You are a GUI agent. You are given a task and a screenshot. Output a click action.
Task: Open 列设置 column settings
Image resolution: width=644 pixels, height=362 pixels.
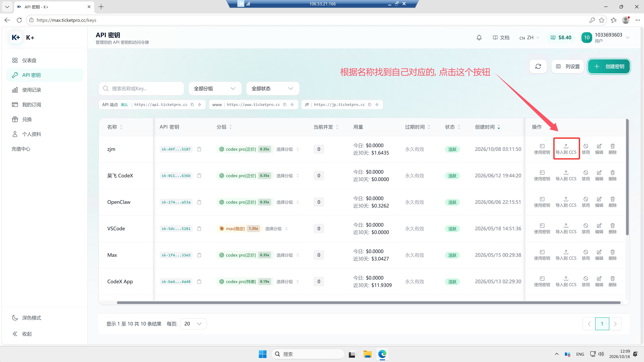click(568, 67)
